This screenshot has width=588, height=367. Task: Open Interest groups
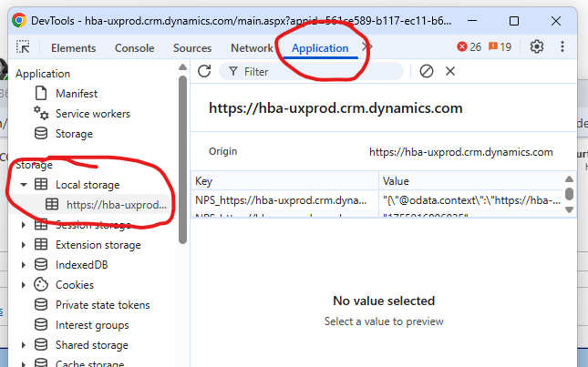[92, 325]
